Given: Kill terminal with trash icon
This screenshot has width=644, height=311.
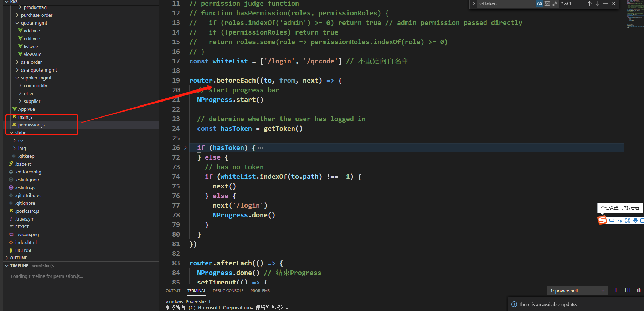Looking at the screenshot, I should pos(639,290).
